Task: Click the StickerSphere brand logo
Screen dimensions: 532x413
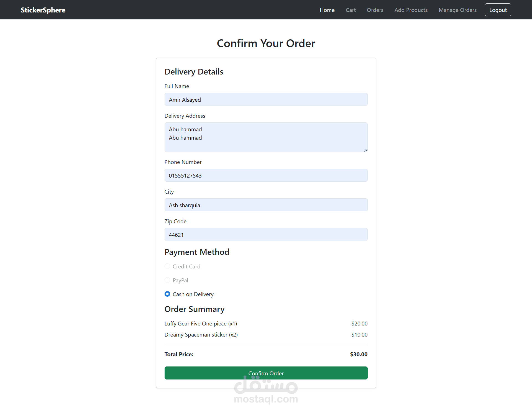Action: tap(43, 10)
